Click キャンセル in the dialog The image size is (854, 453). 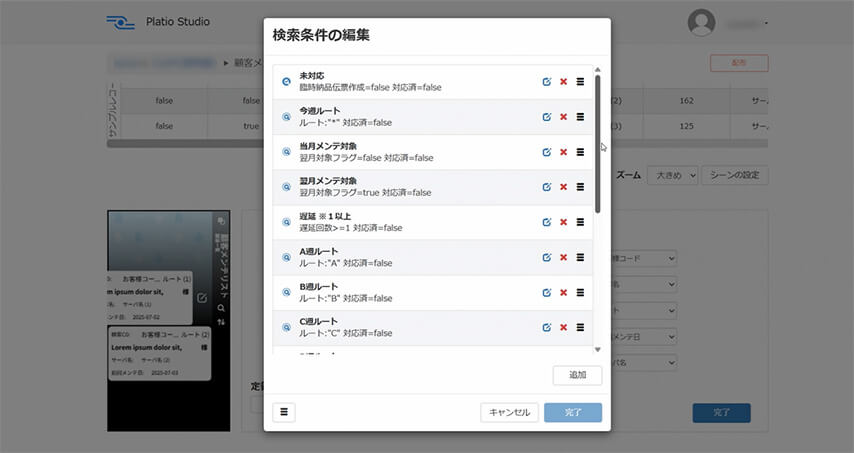point(509,412)
